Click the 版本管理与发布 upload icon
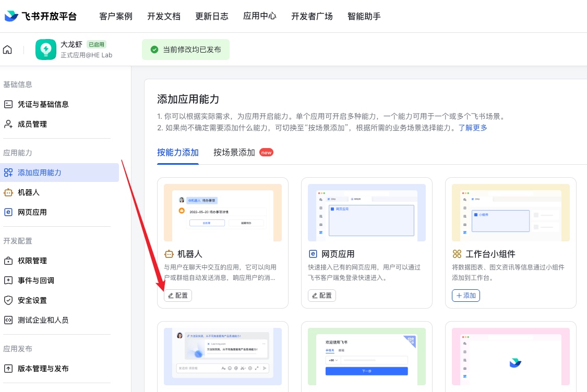This screenshot has height=392, width=587. 8,369
